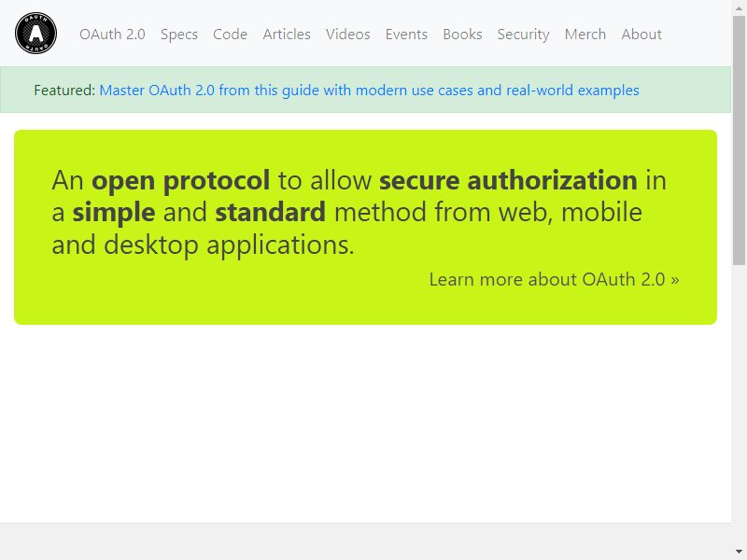Visit the Videos page
This screenshot has height=560, width=747.
coord(347,35)
